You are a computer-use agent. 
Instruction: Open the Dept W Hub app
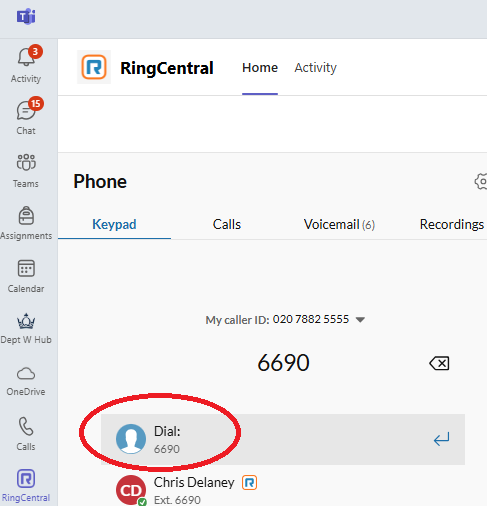26,329
